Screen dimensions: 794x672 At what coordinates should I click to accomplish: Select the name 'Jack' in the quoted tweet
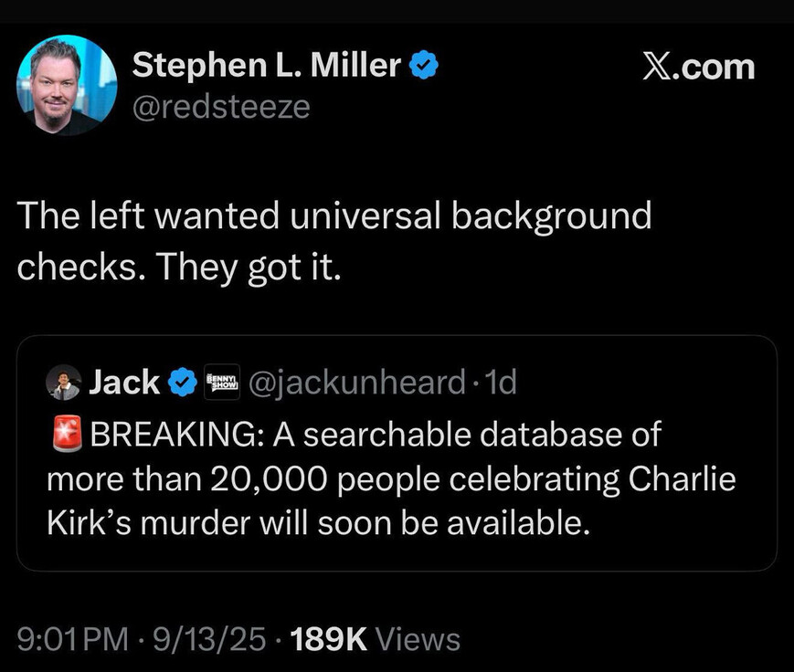(x=124, y=382)
